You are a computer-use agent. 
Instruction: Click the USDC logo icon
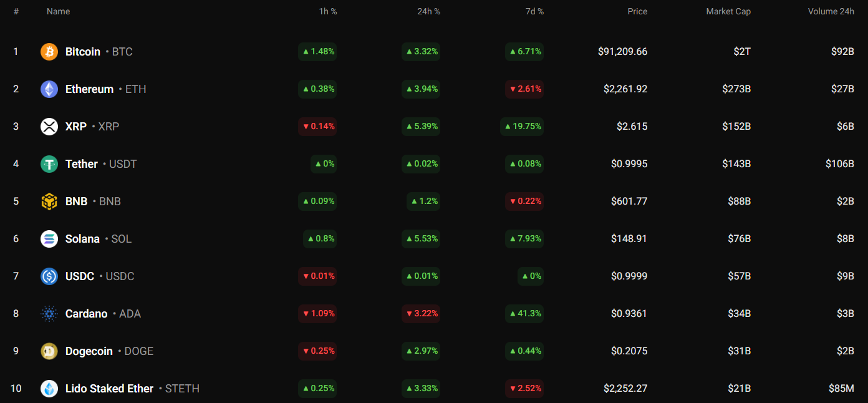tap(49, 276)
